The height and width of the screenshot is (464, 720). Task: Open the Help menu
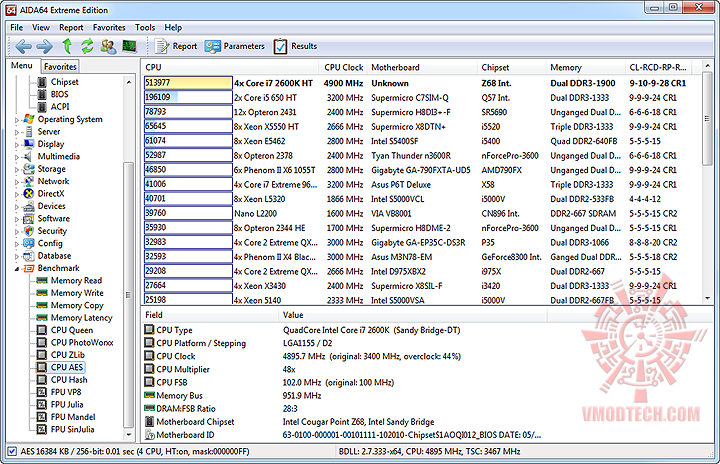pos(173,28)
